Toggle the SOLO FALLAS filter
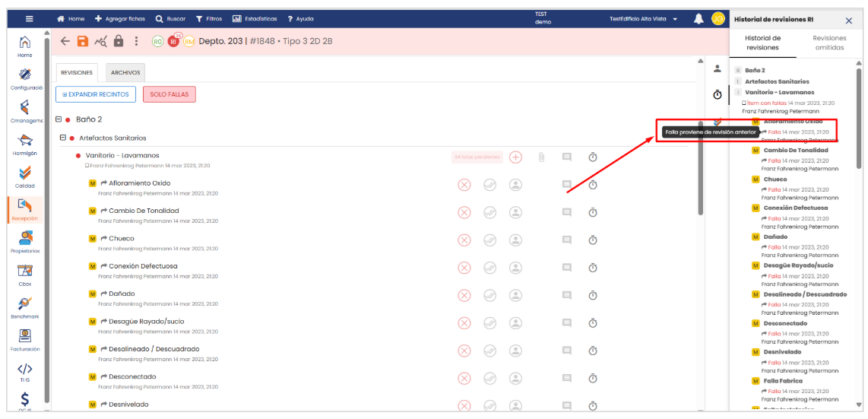 pyautogui.click(x=169, y=94)
